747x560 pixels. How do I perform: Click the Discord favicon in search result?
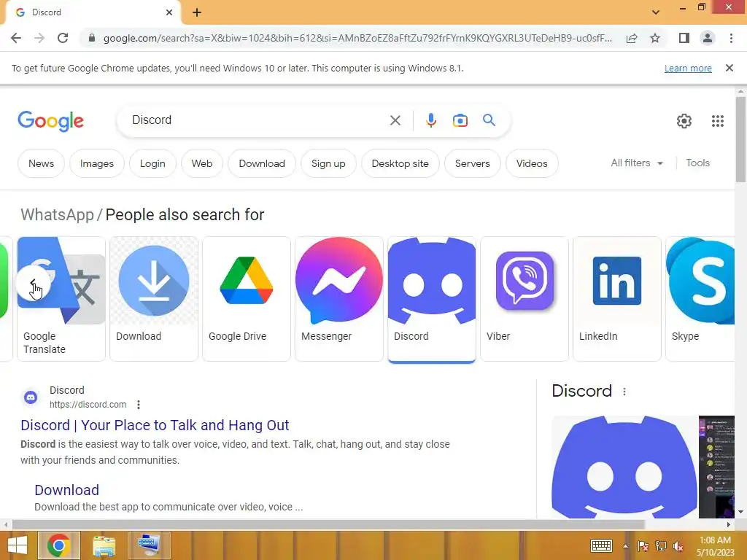31,397
